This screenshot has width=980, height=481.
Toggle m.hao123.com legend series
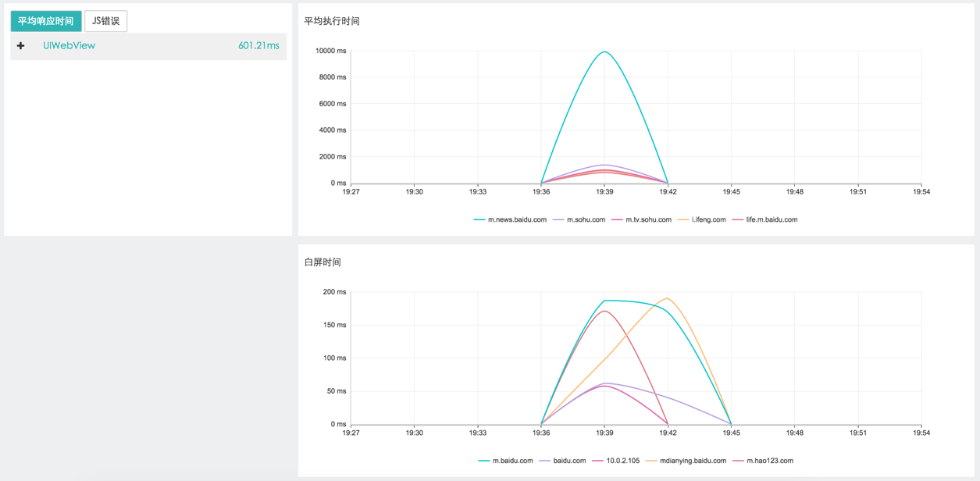(x=762, y=461)
